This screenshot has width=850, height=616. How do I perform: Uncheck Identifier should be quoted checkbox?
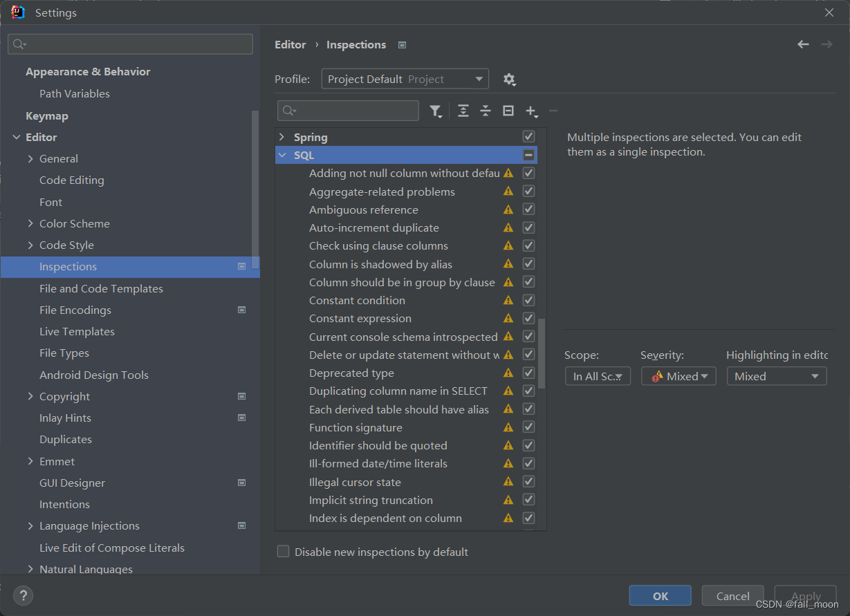(x=528, y=445)
